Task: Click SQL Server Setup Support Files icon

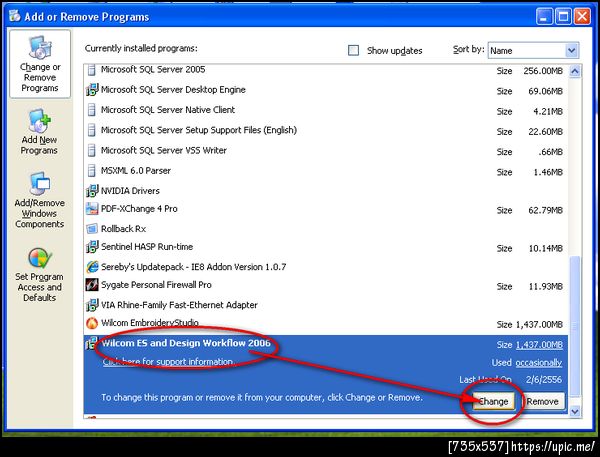Action: click(91, 130)
